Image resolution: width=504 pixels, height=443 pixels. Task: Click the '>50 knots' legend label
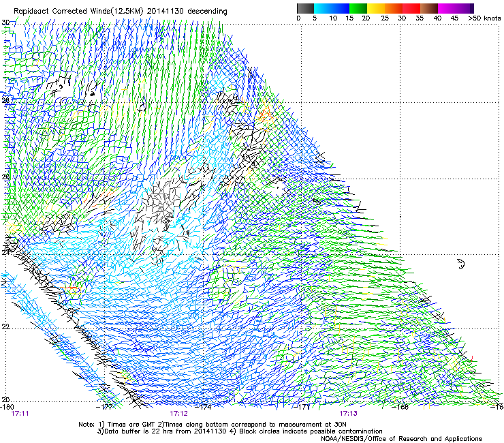(x=484, y=18)
